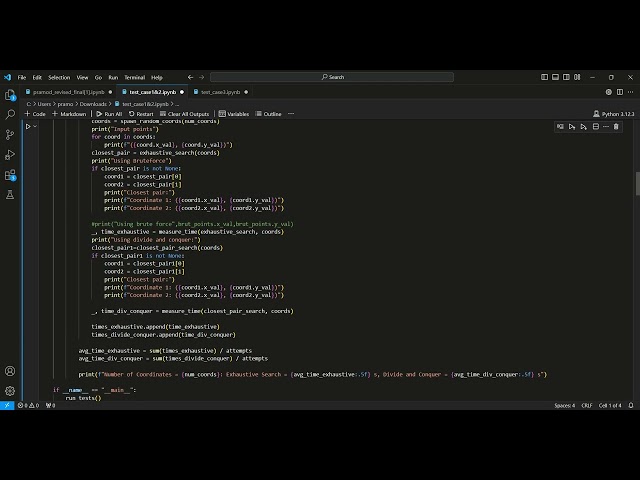This screenshot has width=640, height=480.
Task: Open the Selection menu
Action: point(59,78)
